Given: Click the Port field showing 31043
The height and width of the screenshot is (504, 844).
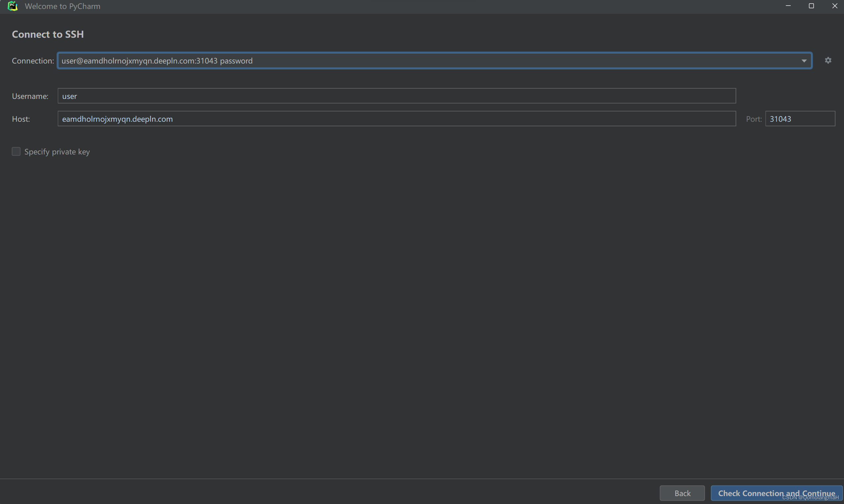Looking at the screenshot, I should pyautogui.click(x=800, y=118).
